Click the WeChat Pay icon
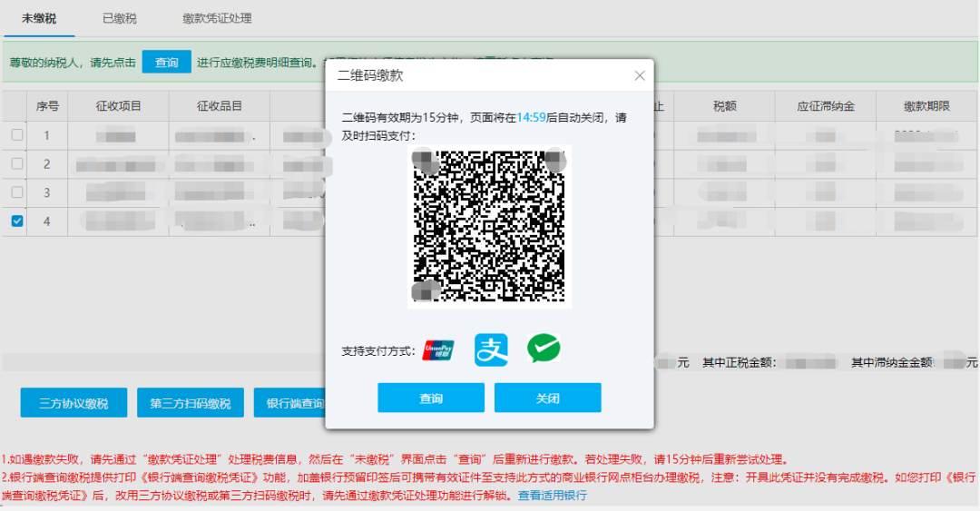This screenshot has width=980, height=511. coord(544,349)
